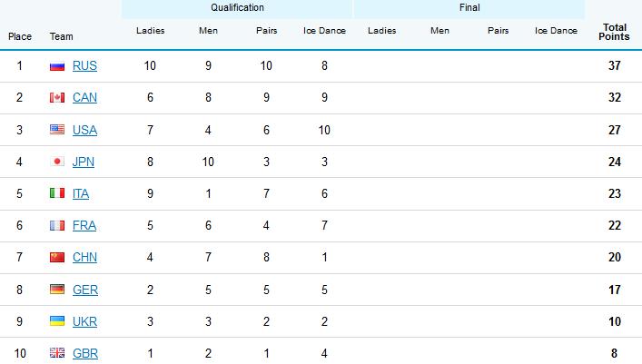The height and width of the screenshot is (364, 642).
Task: Click the Qualification section header
Action: (237, 8)
